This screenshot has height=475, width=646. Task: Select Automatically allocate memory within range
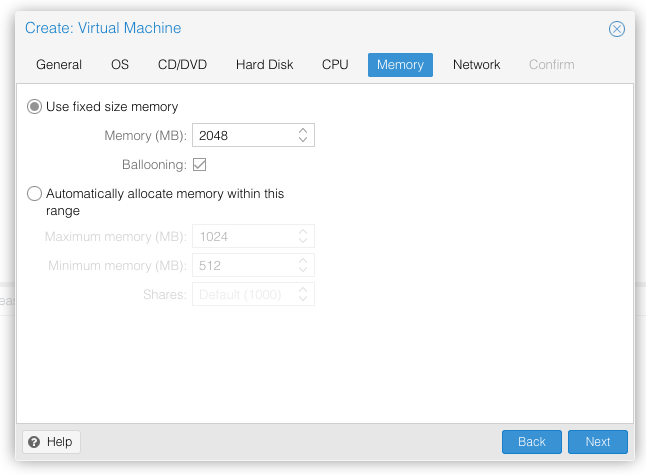tap(35, 194)
